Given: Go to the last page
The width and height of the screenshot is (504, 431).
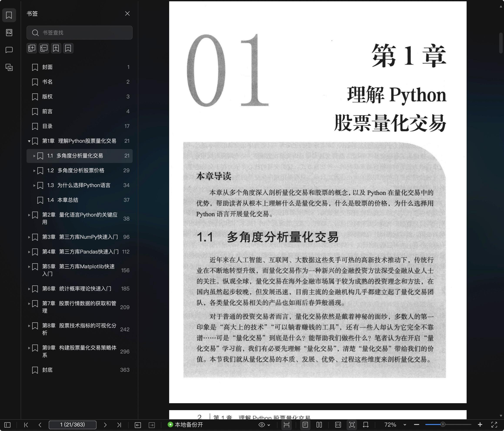Looking at the screenshot, I should click(x=119, y=425).
